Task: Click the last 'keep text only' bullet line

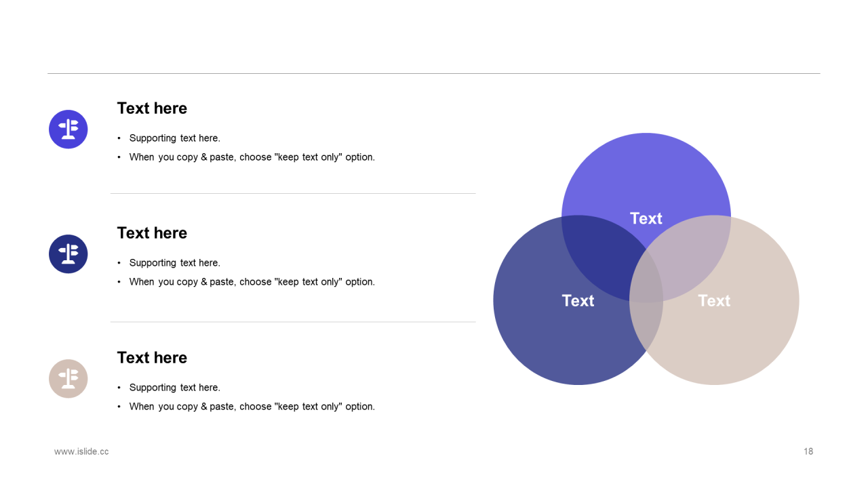Action: [252, 407]
